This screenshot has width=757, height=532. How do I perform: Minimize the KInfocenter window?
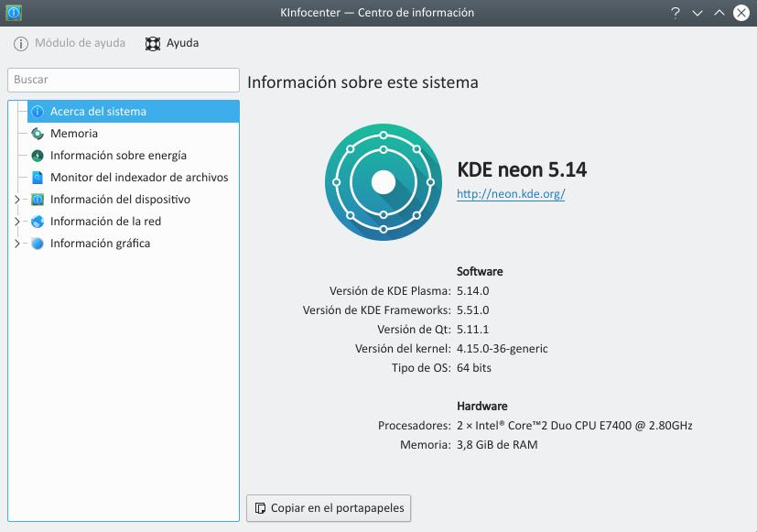point(698,13)
